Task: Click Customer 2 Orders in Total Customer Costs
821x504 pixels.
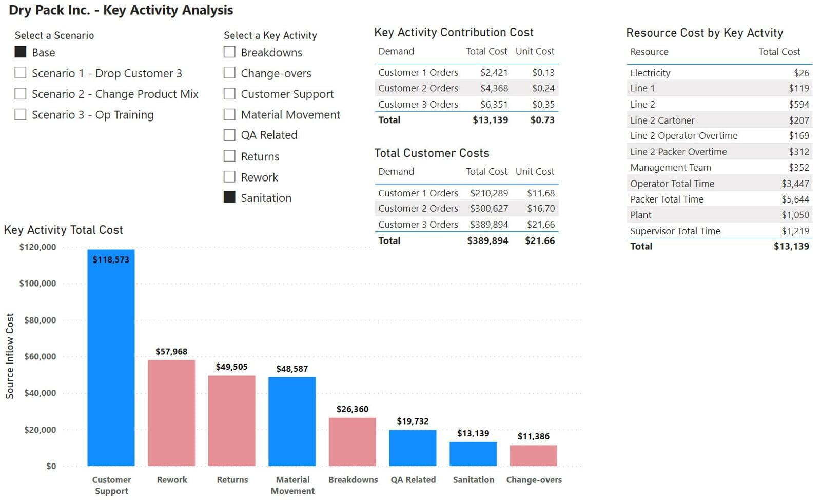Action: pyautogui.click(x=418, y=208)
